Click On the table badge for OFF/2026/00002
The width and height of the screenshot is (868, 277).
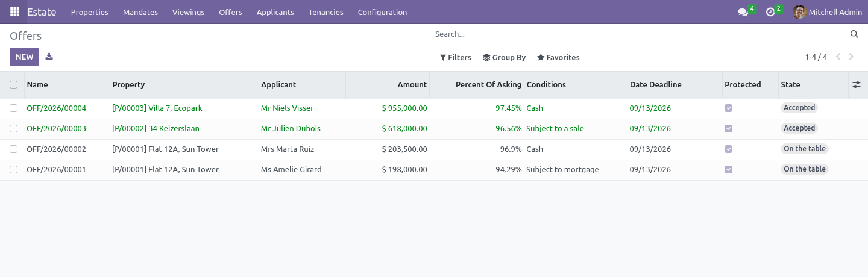coord(805,149)
